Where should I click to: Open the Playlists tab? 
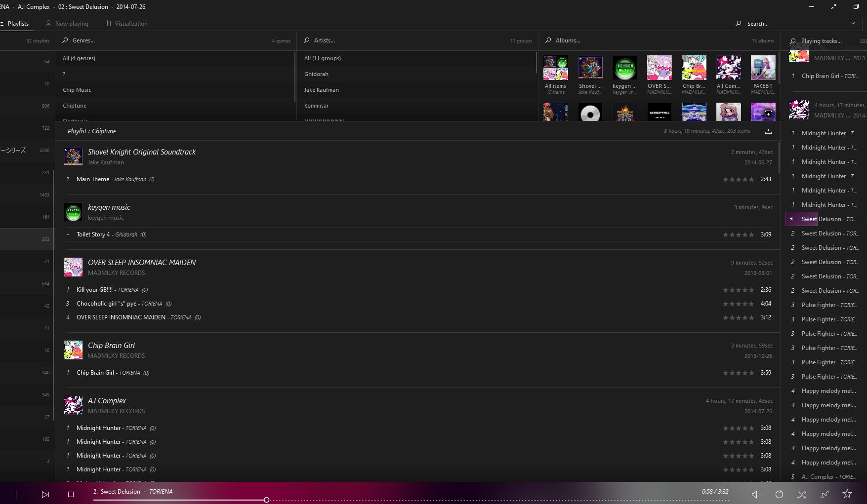[18, 23]
